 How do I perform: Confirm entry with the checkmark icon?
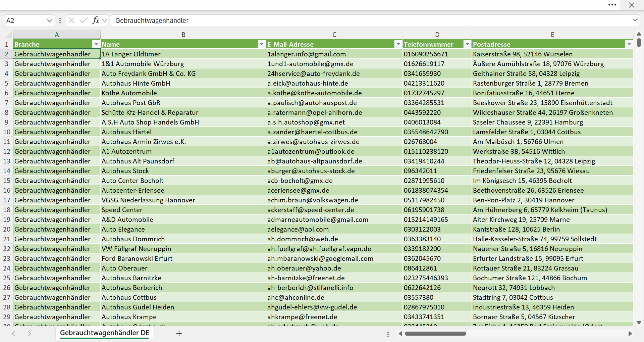point(84,20)
